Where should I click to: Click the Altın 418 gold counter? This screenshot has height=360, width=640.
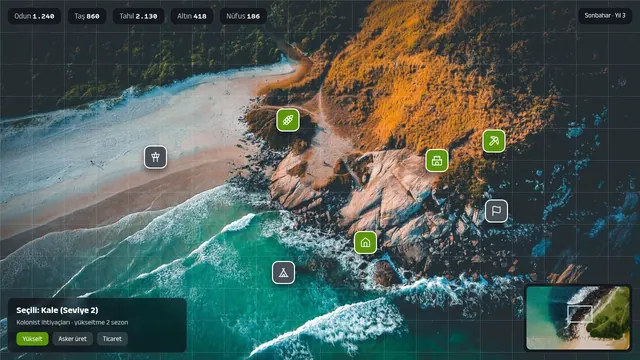point(192,16)
